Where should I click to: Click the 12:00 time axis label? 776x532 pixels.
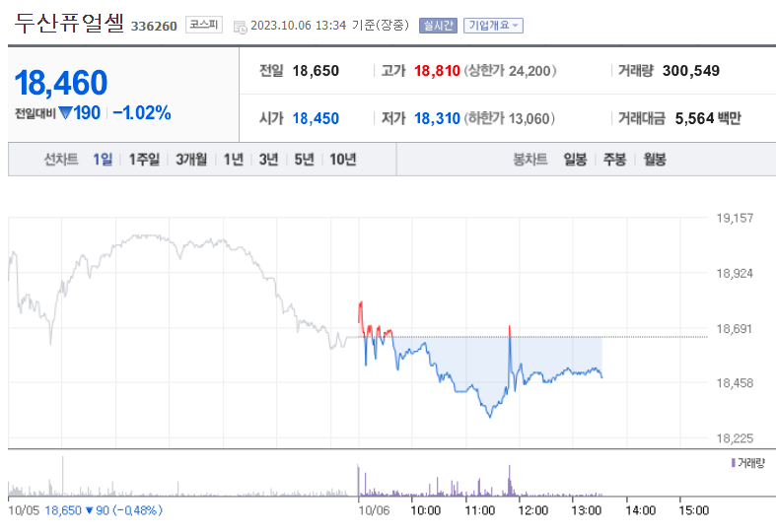pyautogui.click(x=533, y=510)
